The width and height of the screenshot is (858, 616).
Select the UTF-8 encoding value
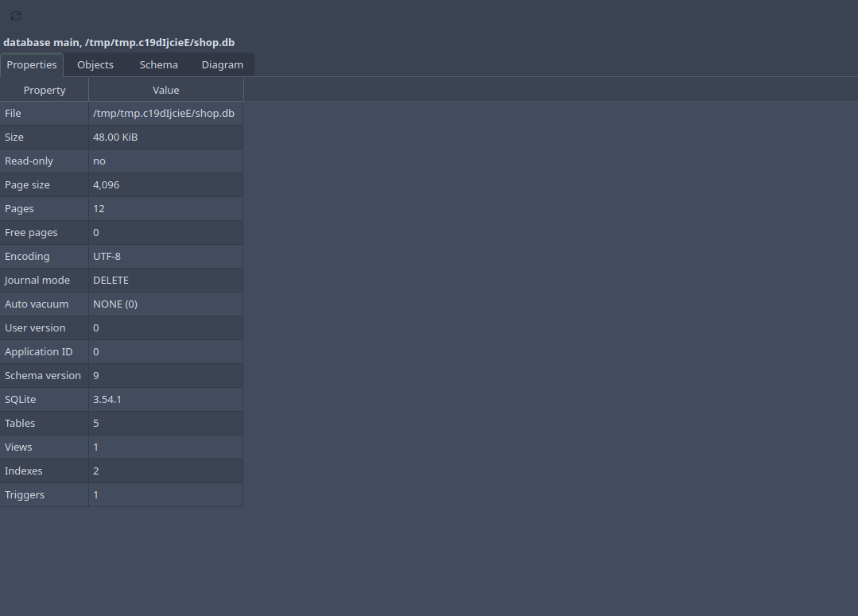[166, 256]
